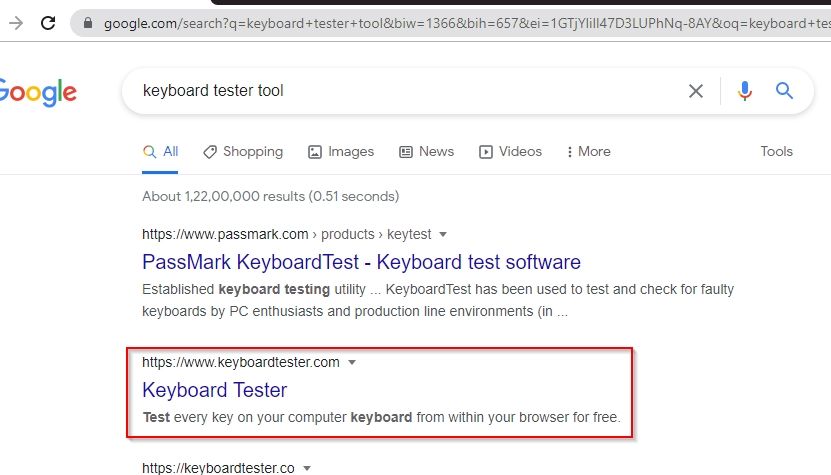Start voice search with microphone icon
Image resolution: width=831 pixels, height=475 pixels.
pyautogui.click(x=745, y=91)
